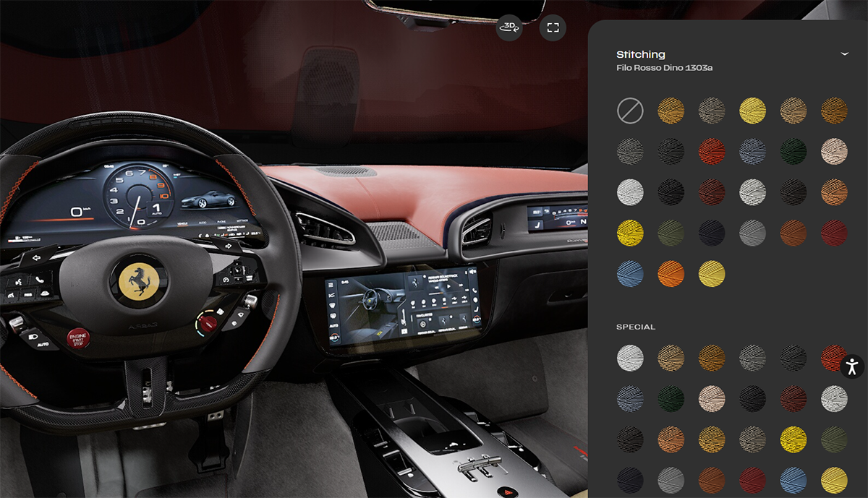Select the no-stitching crossed-circle option
868x498 pixels.
pos(630,111)
